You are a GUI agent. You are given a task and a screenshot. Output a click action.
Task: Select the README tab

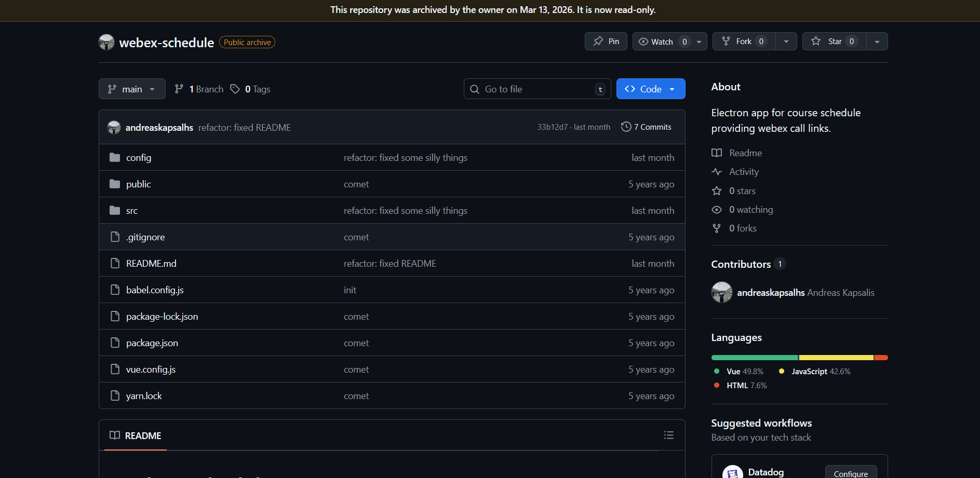point(136,436)
